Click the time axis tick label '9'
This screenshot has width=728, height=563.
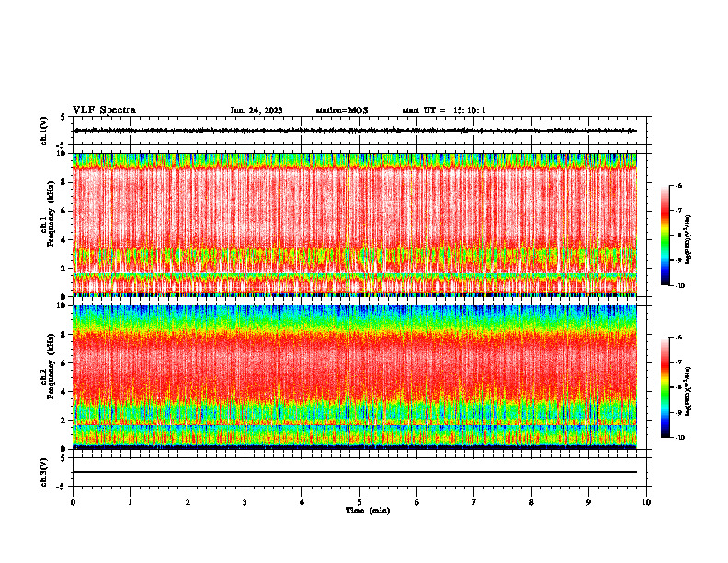pyautogui.click(x=588, y=502)
